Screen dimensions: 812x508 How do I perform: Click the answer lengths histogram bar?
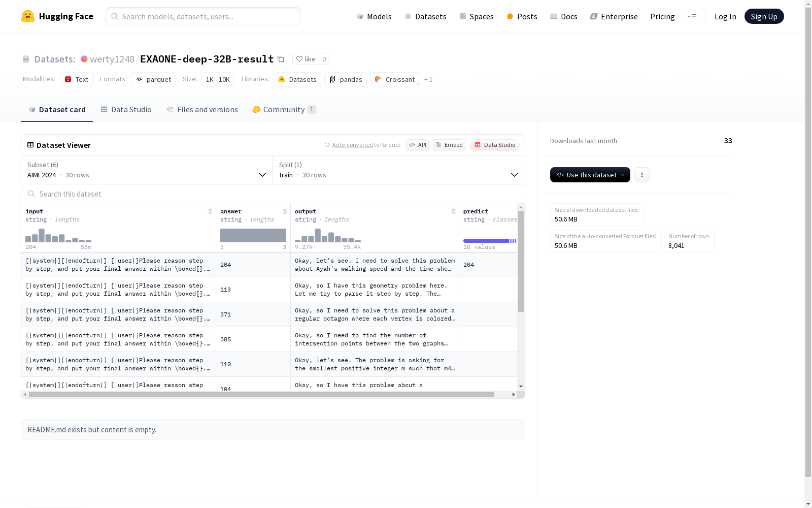253,235
